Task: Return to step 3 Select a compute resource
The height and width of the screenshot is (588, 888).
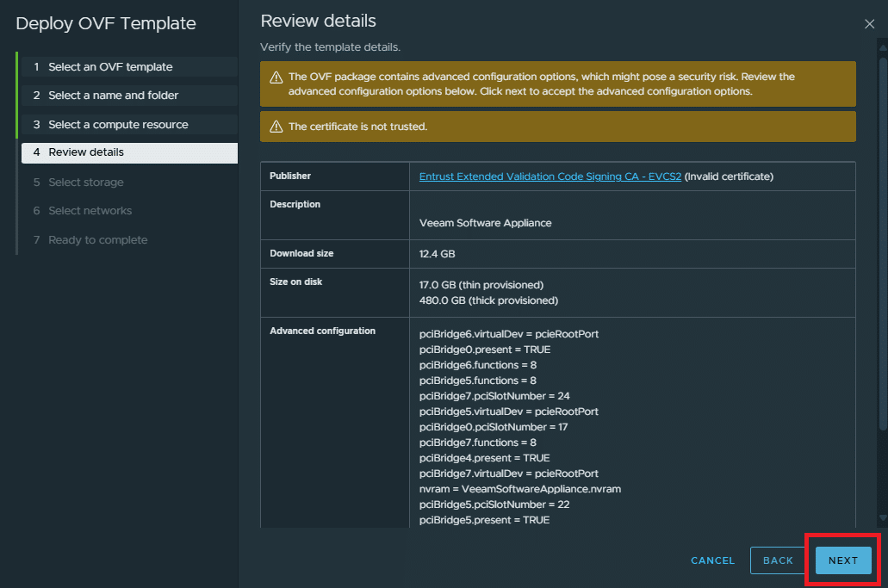Action: point(118,125)
